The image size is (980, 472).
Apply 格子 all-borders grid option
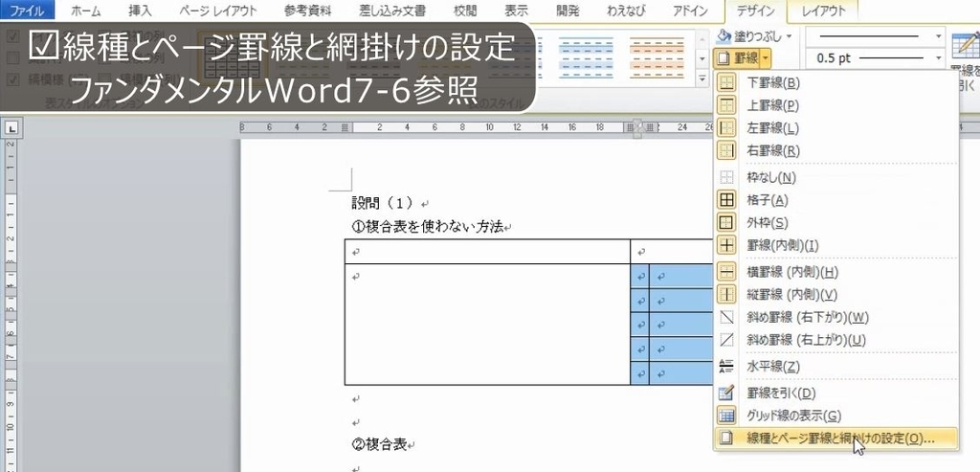click(x=835, y=200)
